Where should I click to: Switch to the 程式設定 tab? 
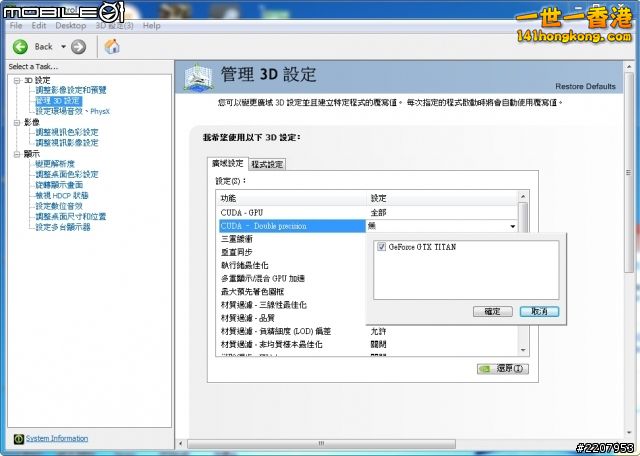(267, 164)
